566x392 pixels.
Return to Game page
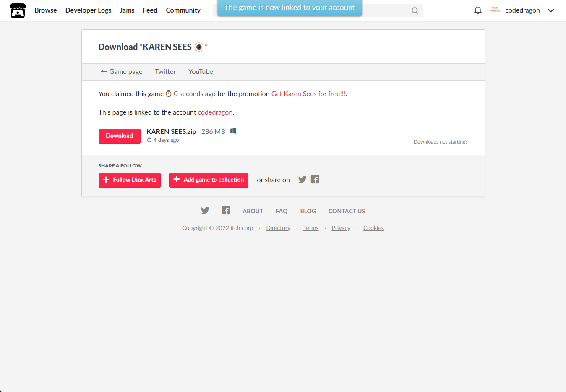pos(121,72)
